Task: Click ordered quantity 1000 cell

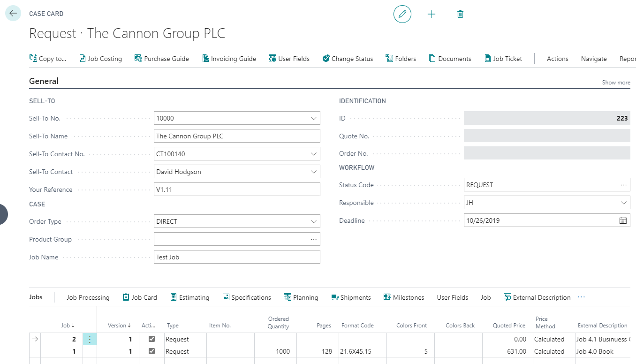Action: [x=275, y=351]
